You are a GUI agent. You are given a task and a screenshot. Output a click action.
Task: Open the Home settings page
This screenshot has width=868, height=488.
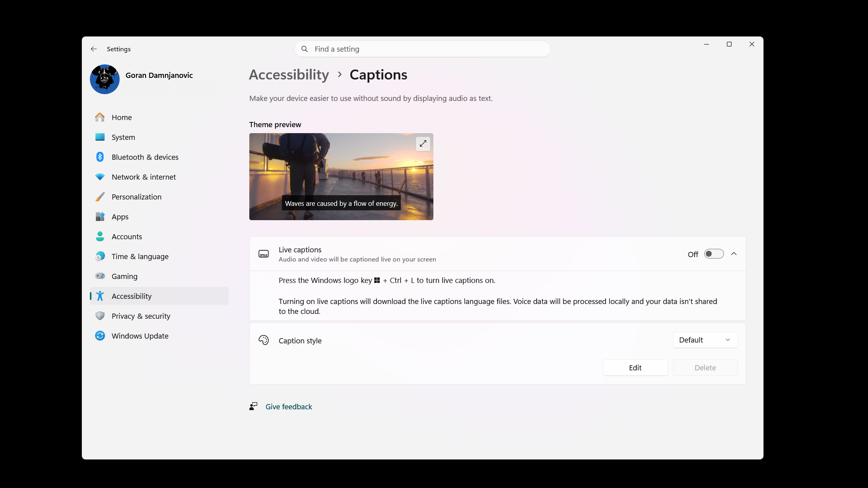(159, 117)
